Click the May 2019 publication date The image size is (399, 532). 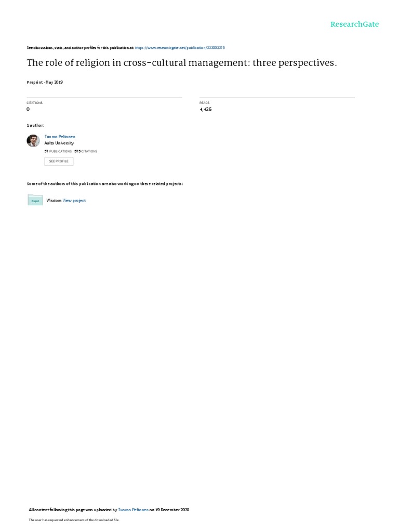pos(54,83)
